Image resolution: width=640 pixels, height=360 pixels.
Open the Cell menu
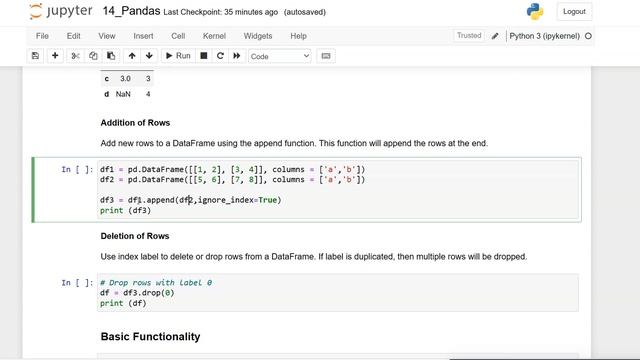[178, 36]
